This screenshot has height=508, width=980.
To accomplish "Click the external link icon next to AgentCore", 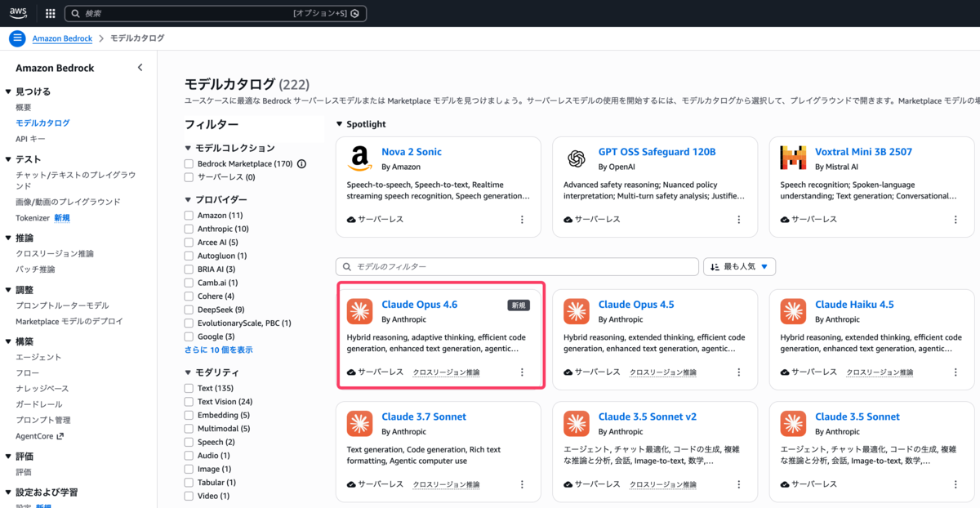I will [x=60, y=436].
